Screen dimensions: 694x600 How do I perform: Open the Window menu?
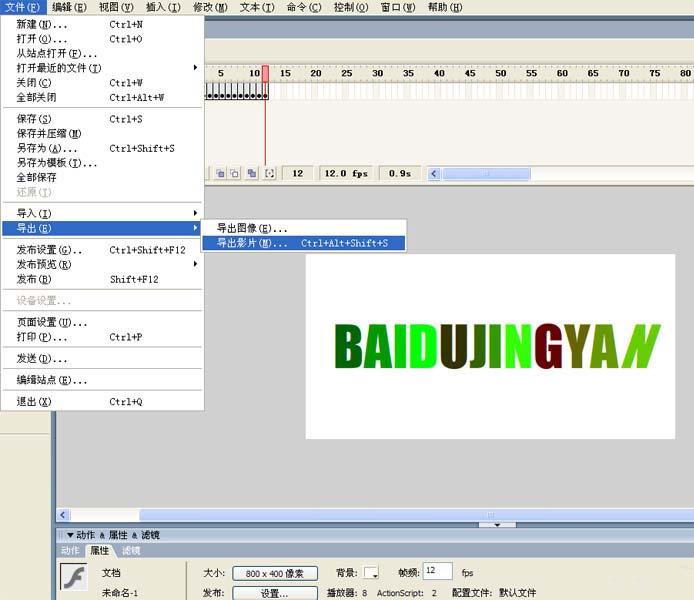pyautogui.click(x=398, y=7)
